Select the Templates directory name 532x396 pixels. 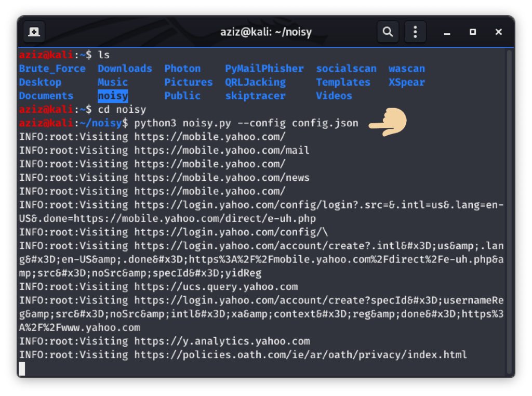[x=343, y=82]
